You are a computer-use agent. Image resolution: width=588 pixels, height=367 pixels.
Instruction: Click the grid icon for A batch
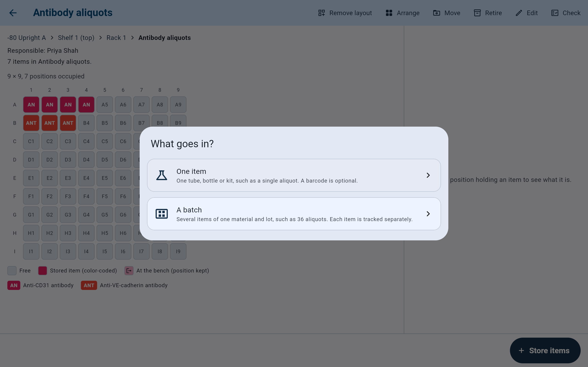pyautogui.click(x=161, y=214)
